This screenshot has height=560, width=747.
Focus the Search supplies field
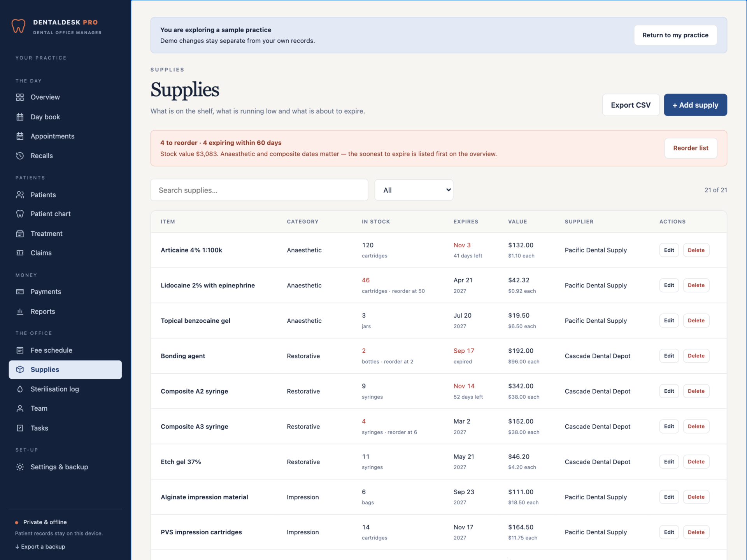point(259,190)
